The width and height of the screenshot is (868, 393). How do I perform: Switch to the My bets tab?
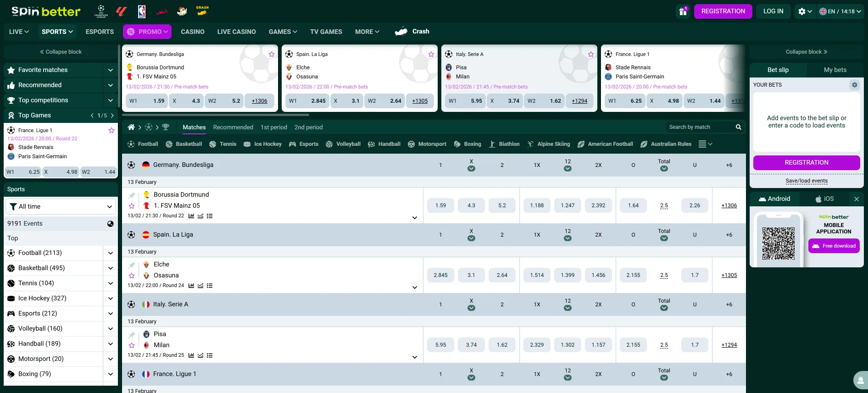[835, 70]
